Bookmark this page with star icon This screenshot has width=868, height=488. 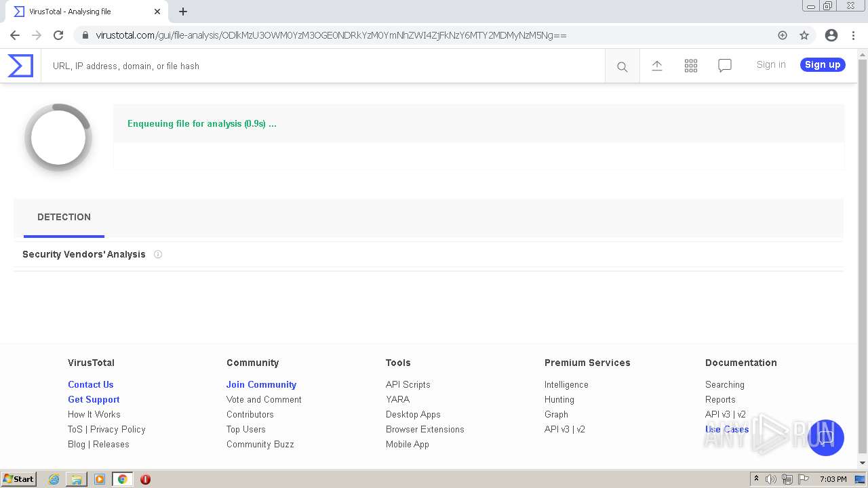[804, 35]
